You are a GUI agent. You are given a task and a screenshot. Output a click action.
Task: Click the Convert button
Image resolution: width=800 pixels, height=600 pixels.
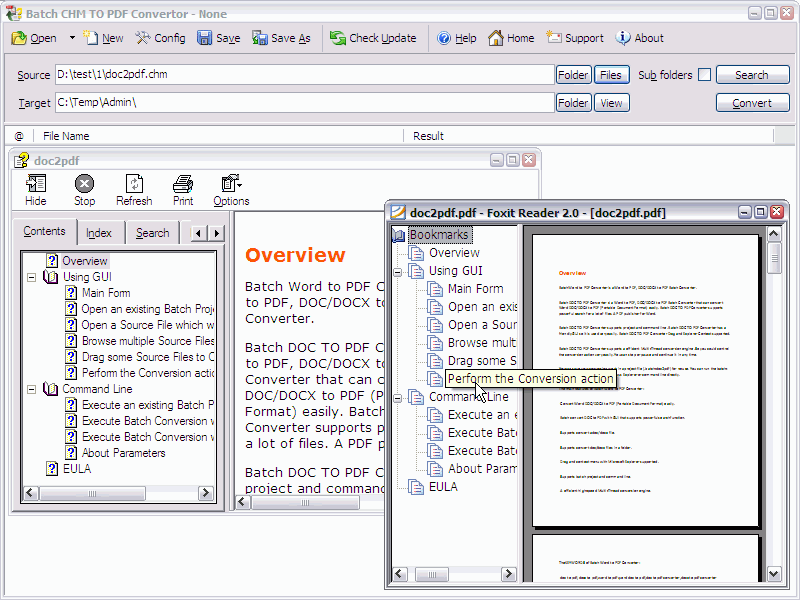coord(751,103)
